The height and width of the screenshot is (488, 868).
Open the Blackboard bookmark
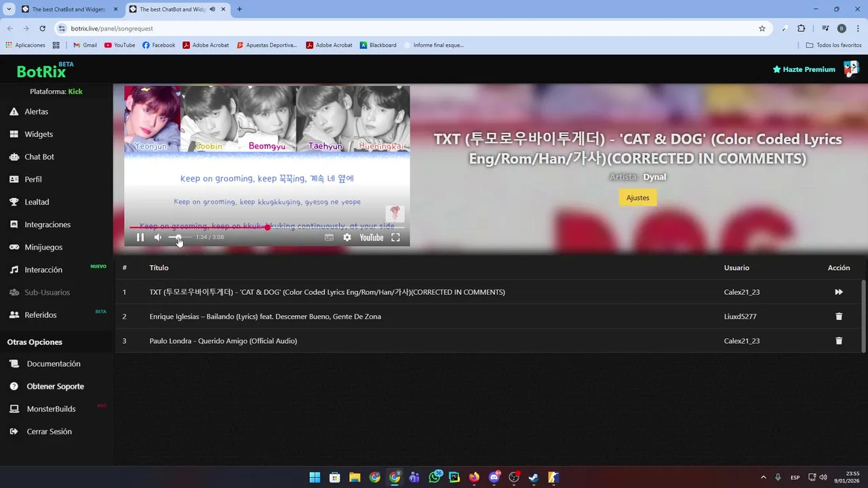[378, 45]
